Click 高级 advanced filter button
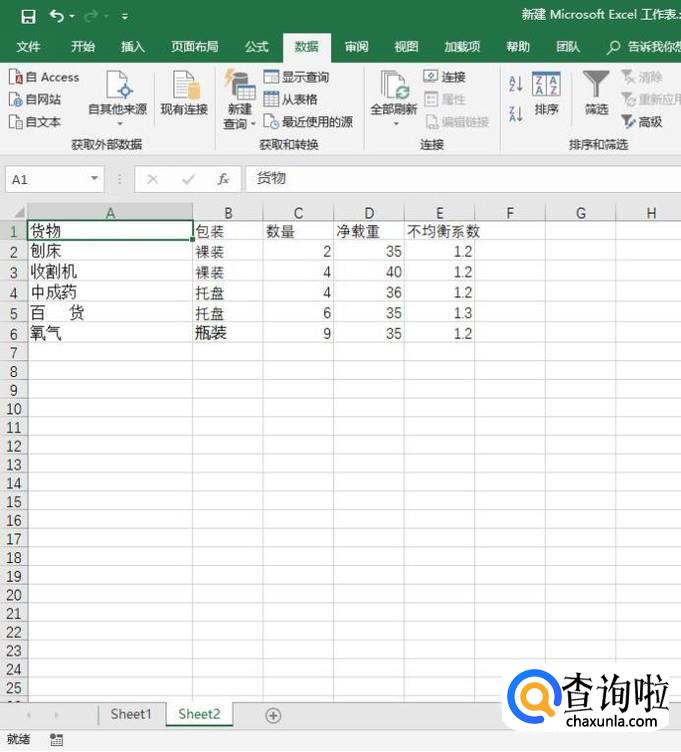Screen dimensions: 681x752 click(642, 122)
